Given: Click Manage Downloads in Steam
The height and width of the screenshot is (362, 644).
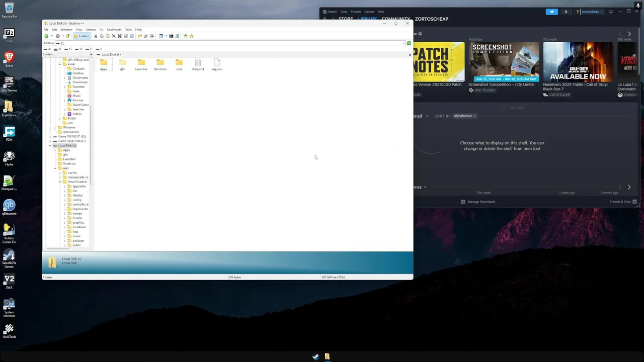Looking at the screenshot, I should click(x=478, y=202).
